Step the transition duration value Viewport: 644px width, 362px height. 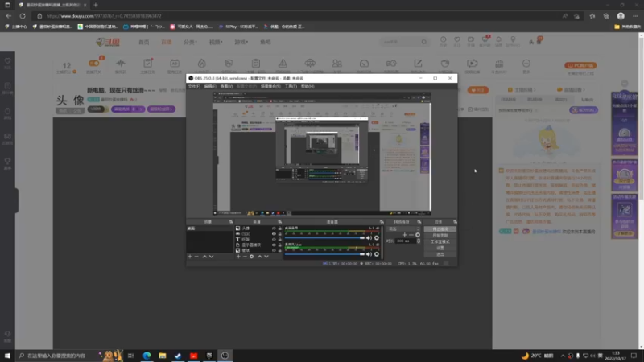[419, 241]
